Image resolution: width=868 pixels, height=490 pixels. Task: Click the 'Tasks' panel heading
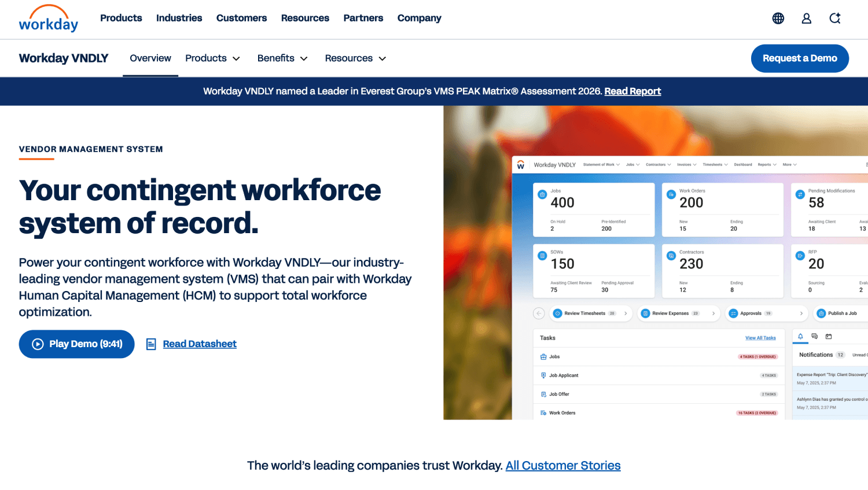click(547, 338)
